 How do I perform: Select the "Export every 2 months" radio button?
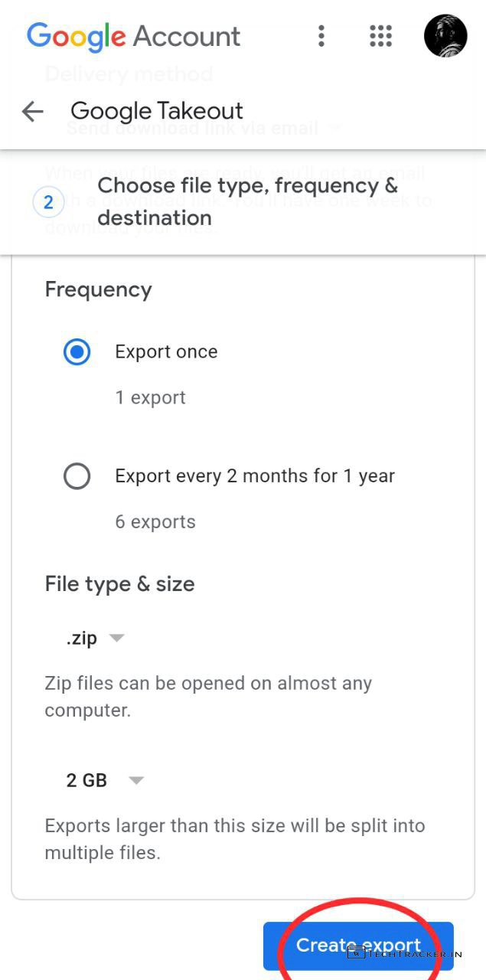(x=77, y=476)
